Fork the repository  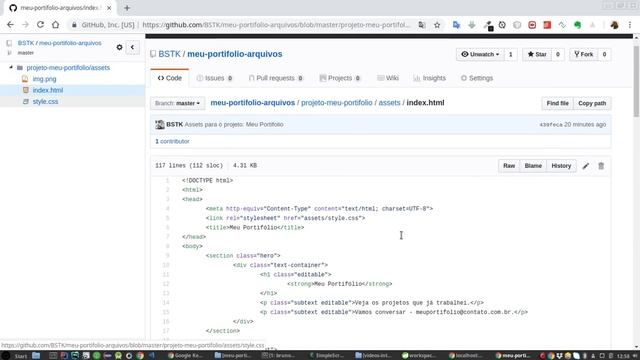584,54
